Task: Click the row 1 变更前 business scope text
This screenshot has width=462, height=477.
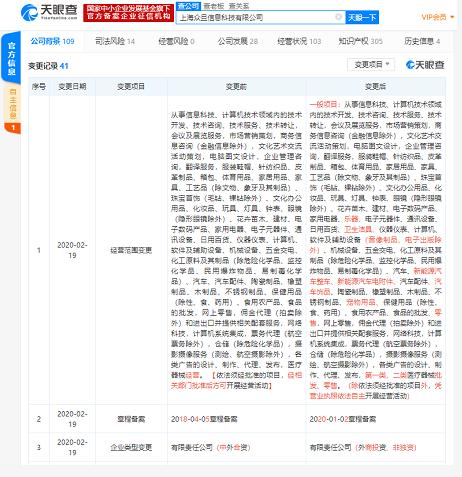Action: pos(236,250)
